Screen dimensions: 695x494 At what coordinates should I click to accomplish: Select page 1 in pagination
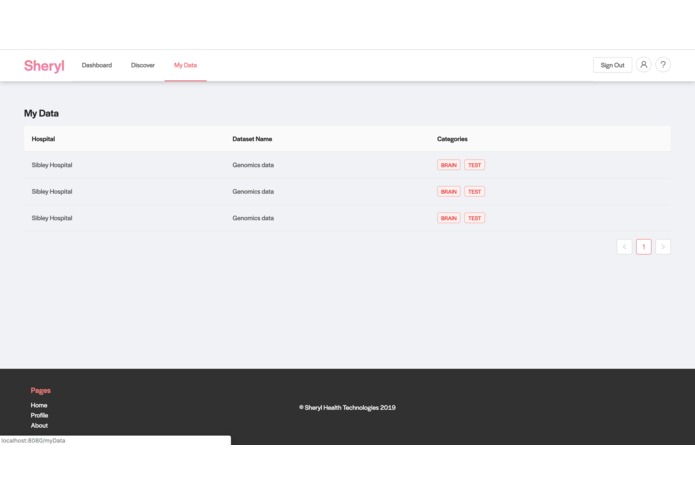click(644, 247)
